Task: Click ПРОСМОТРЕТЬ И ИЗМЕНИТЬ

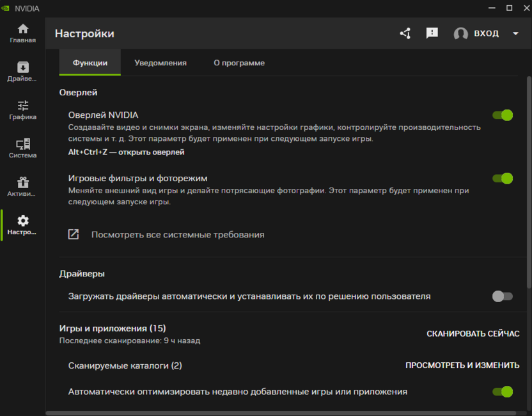Action: [462, 365]
